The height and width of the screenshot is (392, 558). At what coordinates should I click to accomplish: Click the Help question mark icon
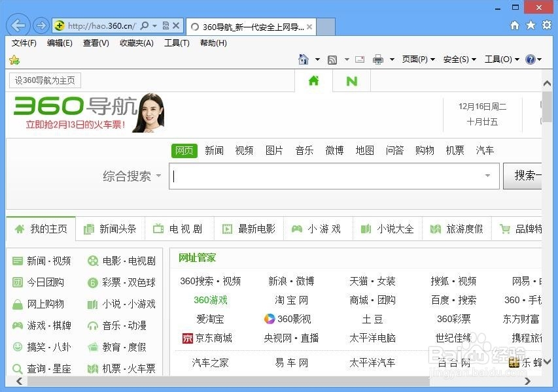(531, 59)
